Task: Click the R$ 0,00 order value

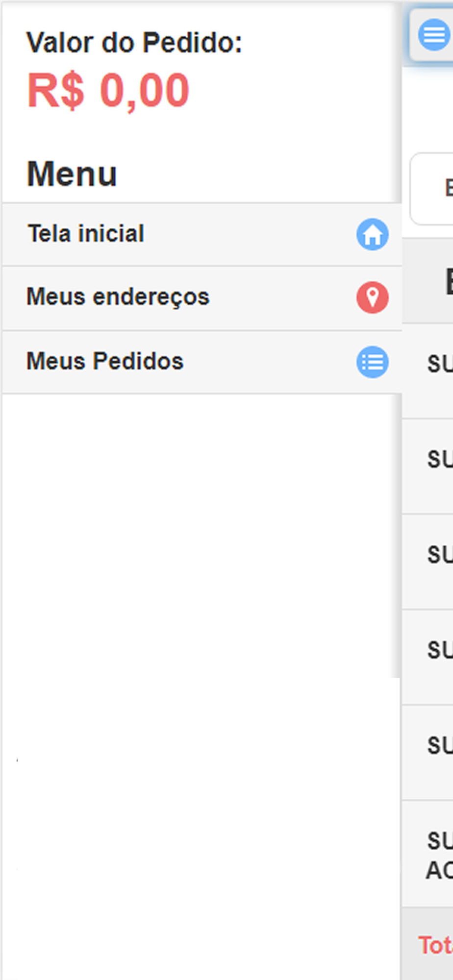Action: pos(108,91)
